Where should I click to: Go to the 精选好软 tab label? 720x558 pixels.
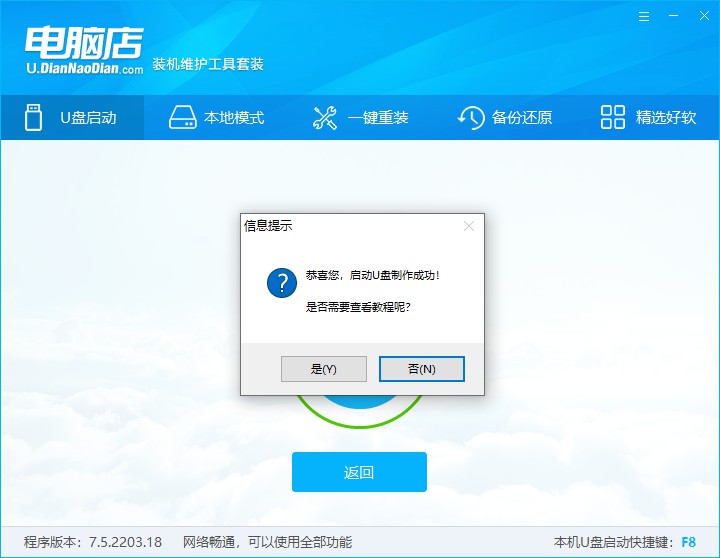point(666,118)
